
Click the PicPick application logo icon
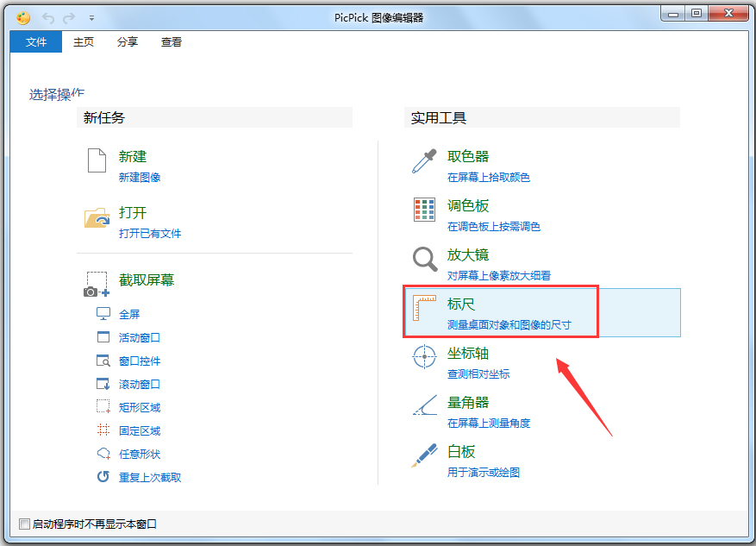tap(23, 18)
